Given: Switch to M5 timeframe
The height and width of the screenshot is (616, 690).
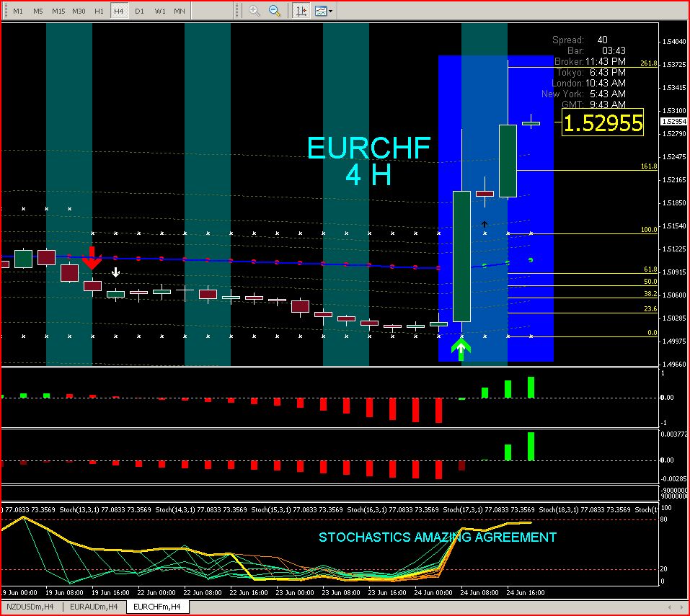Looking at the screenshot, I should [x=37, y=11].
